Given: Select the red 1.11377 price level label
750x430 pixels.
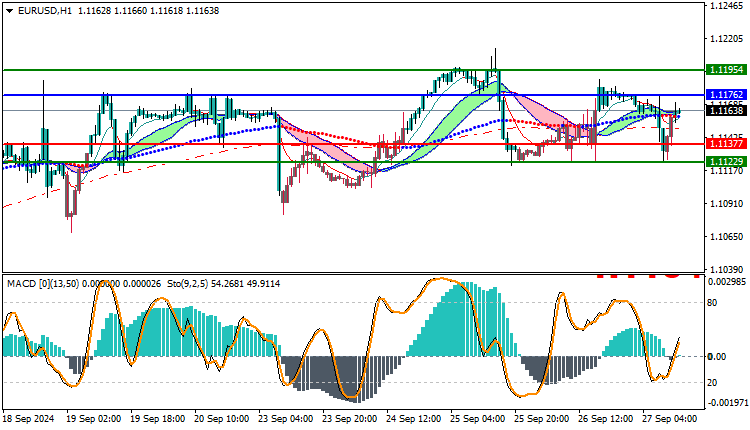Looking at the screenshot, I should coord(727,143).
